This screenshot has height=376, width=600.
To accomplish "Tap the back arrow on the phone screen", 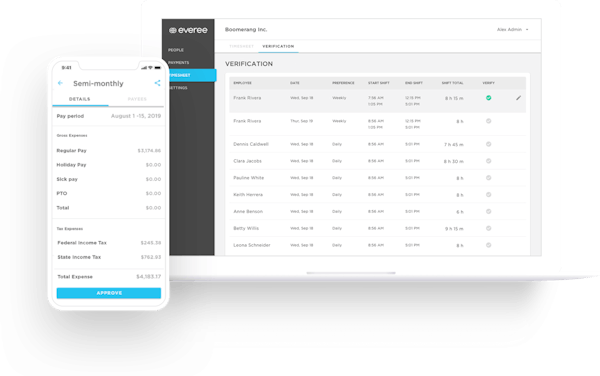I will pyautogui.click(x=60, y=83).
